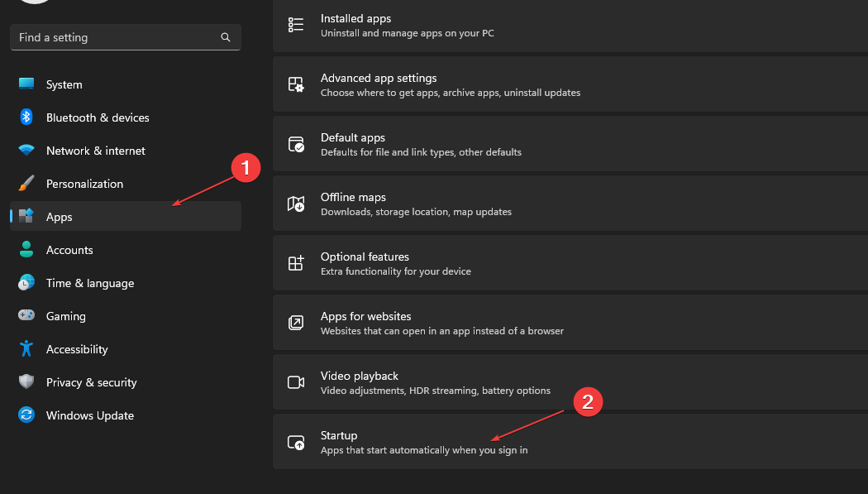Click the Video playback camera icon
The image size is (868, 494).
tap(295, 381)
